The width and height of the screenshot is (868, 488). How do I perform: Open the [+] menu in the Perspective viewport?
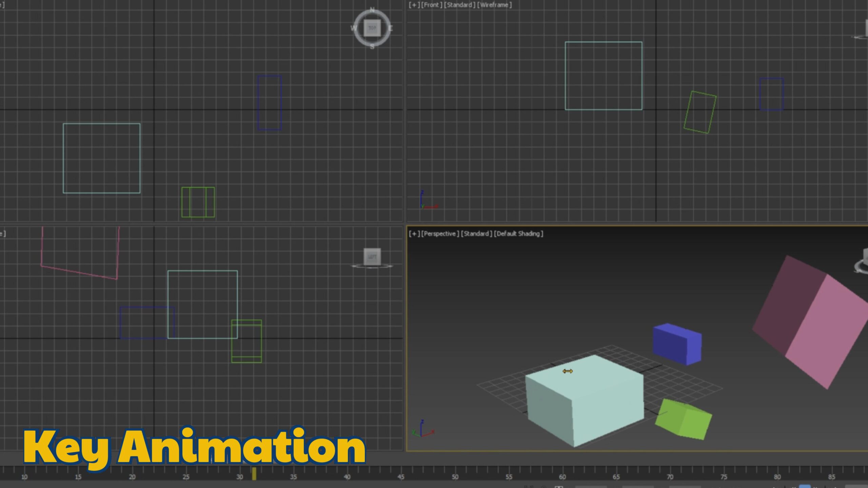click(x=414, y=233)
